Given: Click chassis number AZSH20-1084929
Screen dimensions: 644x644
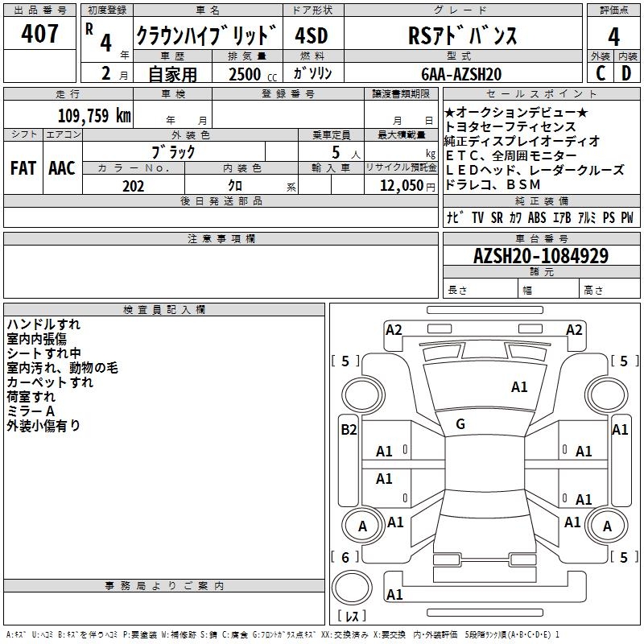Looking at the screenshot, I should point(541,256).
